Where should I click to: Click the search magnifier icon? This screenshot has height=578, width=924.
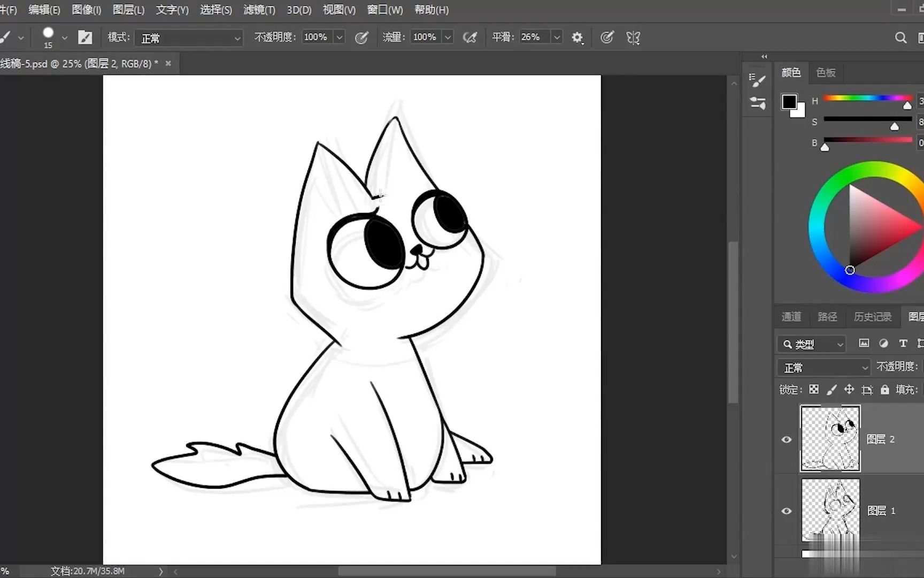click(x=900, y=37)
